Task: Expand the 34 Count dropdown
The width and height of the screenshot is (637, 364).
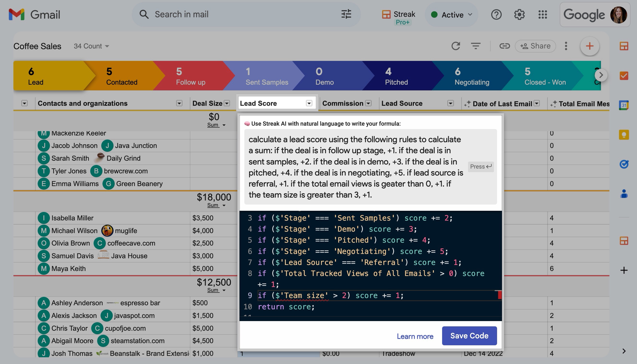Action: pos(91,46)
